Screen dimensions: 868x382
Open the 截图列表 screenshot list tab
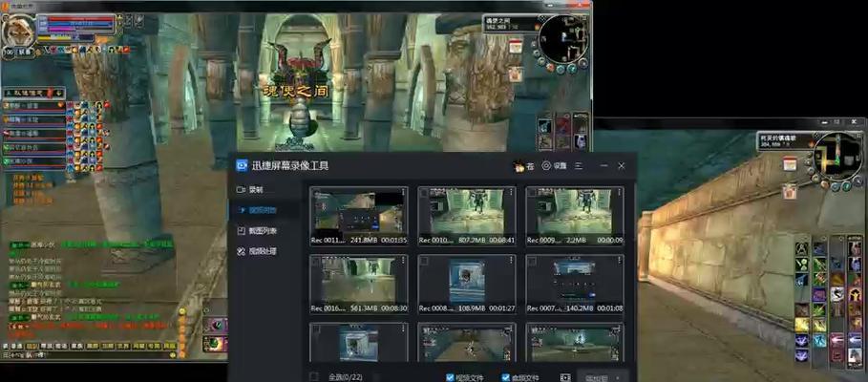tap(255, 231)
